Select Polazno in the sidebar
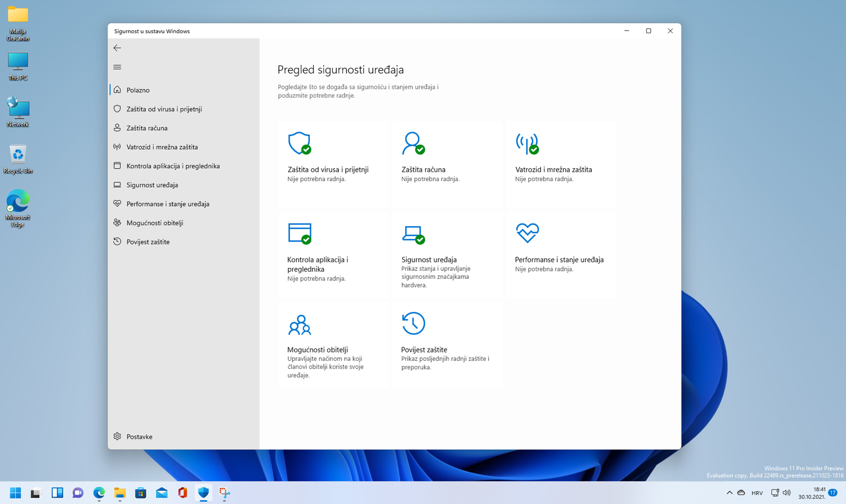 [183, 90]
